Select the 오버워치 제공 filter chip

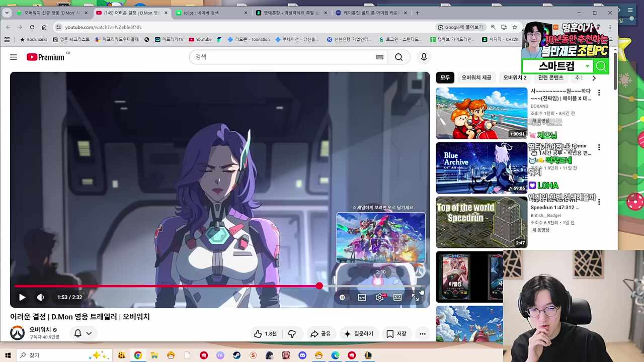[476, 77]
